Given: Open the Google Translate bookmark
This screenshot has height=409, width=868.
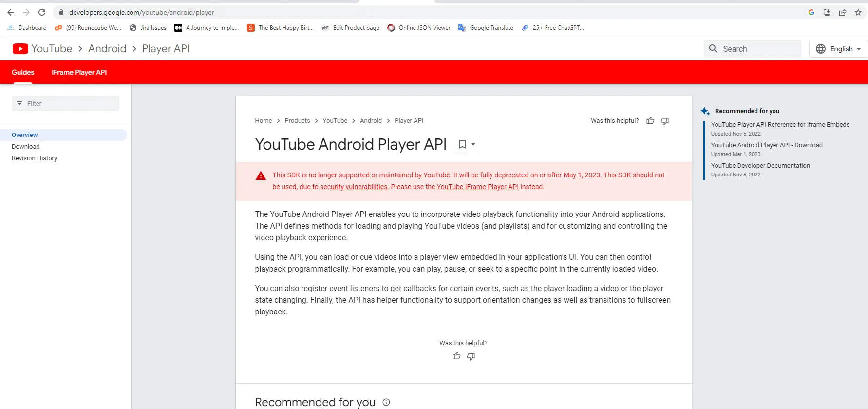Looking at the screenshot, I should pyautogui.click(x=486, y=28).
